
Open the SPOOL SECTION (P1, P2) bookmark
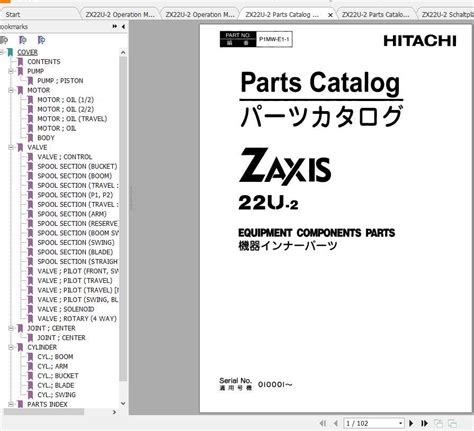coord(75,195)
